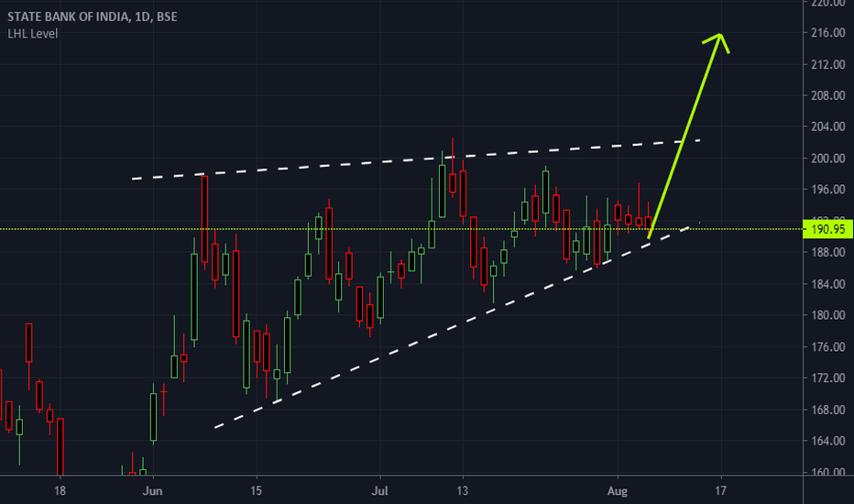Click the STATE BANK OF INDIA, 1D, BSE title
Image resolution: width=854 pixels, height=504 pixels.
[92, 16]
